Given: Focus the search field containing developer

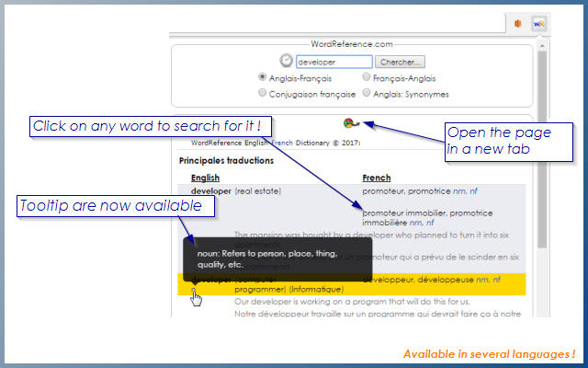Looking at the screenshot, I should [334, 62].
